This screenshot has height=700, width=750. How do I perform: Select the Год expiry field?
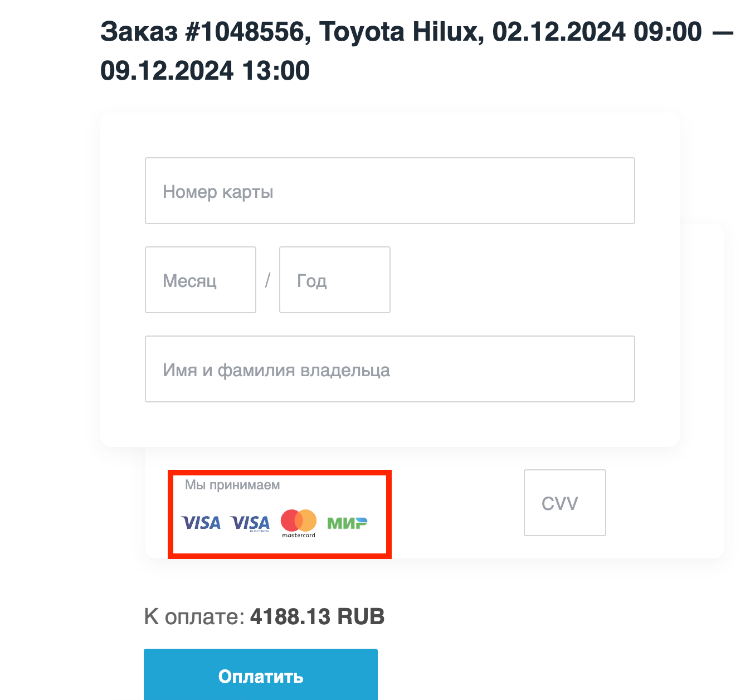[x=334, y=280]
